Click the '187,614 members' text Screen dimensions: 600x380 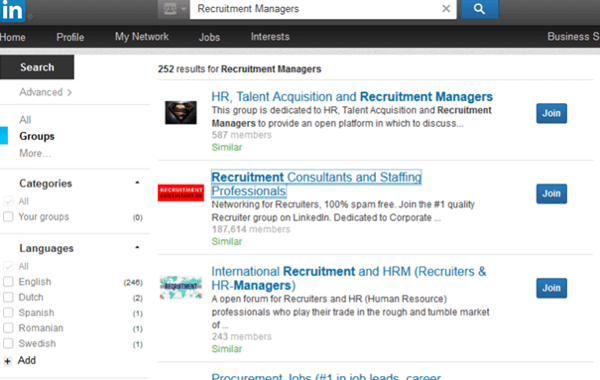point(251,229)
